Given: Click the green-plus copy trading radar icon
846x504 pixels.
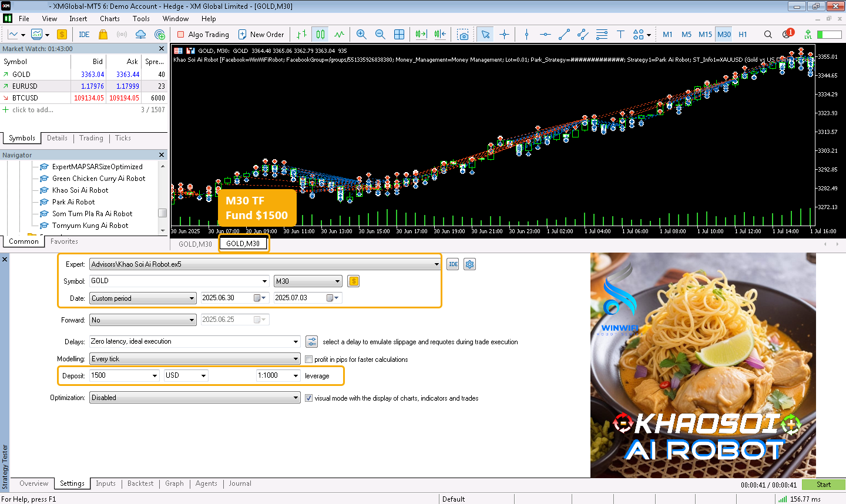Looking at the screenshot, I should (x=159, y=35).
